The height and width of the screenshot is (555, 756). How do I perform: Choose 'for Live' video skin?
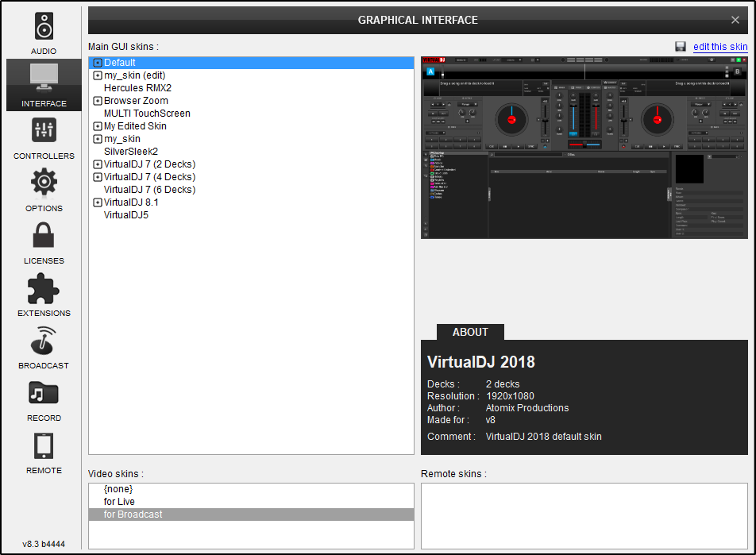(x=119, y=502)
